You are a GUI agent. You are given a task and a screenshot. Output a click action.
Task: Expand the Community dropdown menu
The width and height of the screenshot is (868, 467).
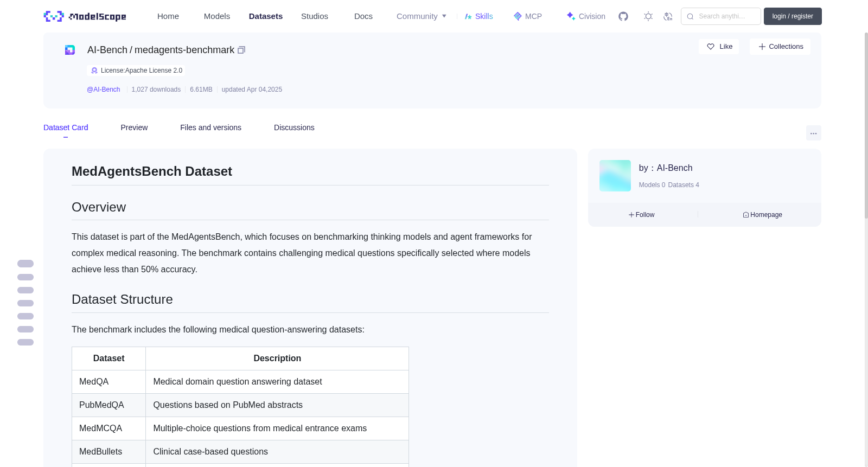[x=422, y=16]
